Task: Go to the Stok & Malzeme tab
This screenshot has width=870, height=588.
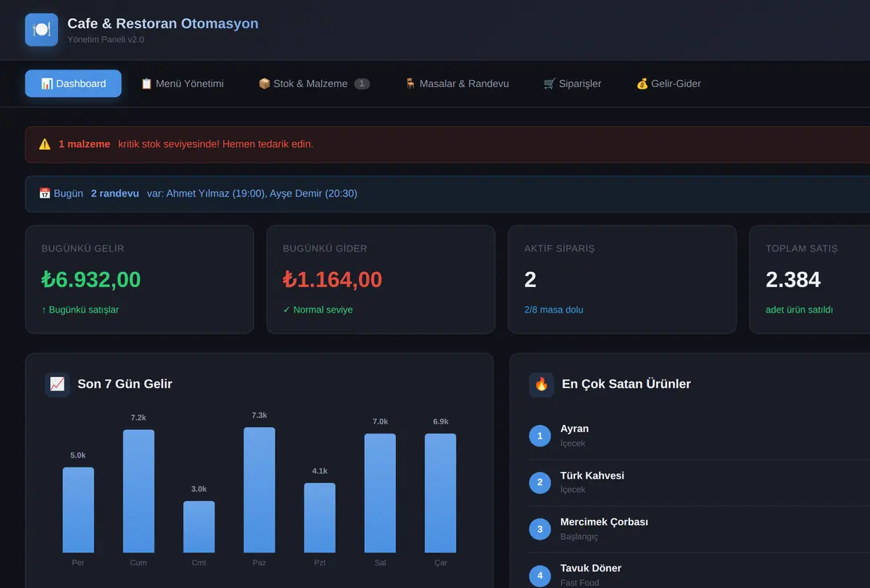Action: (314, 83)
